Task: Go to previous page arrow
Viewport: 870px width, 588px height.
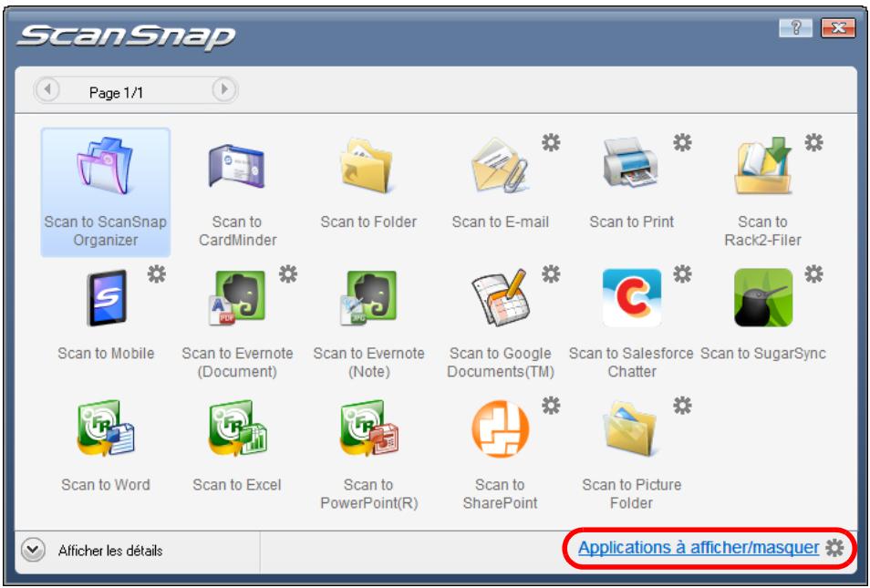Action: point(47,89)
